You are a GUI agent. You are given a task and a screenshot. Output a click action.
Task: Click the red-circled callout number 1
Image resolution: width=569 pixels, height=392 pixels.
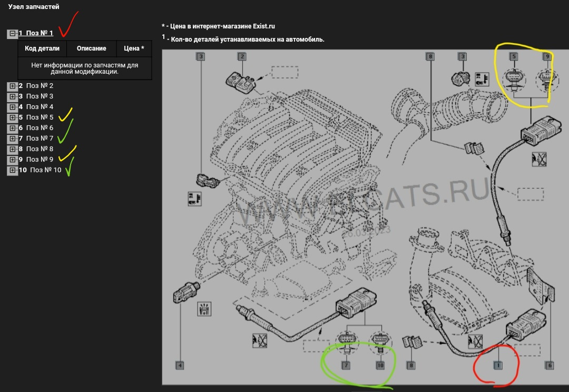click(x=497, y=365)
